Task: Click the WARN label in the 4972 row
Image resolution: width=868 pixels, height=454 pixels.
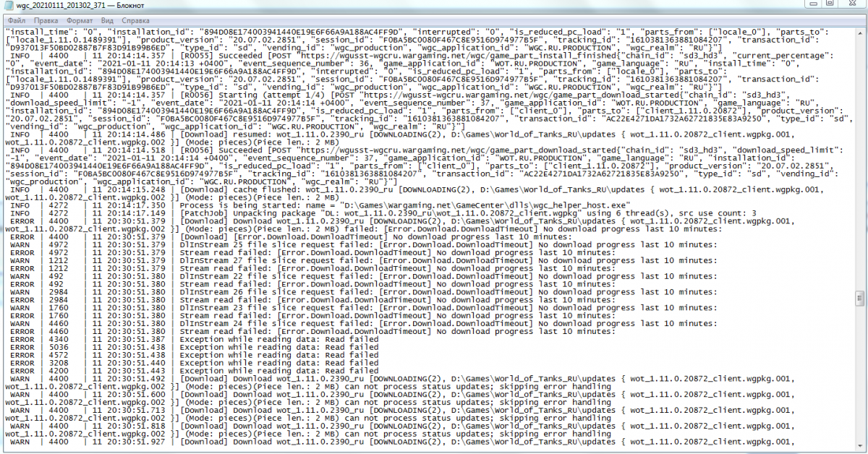Action: 20,244
